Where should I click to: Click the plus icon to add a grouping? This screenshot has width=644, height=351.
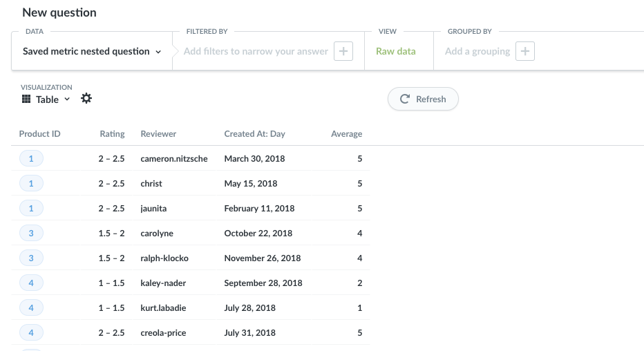point(525,51)
